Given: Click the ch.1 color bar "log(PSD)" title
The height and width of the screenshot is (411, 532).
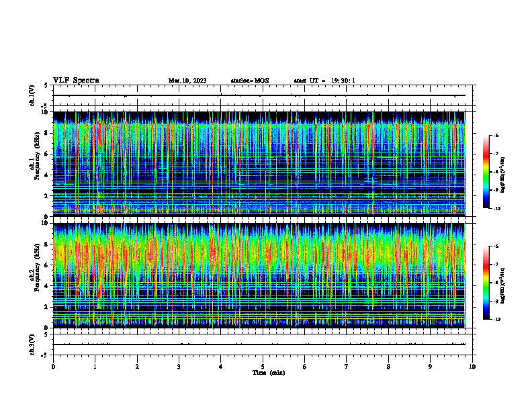Looking at the screenshot, I should pyautogui.click(x=503, y=175).
